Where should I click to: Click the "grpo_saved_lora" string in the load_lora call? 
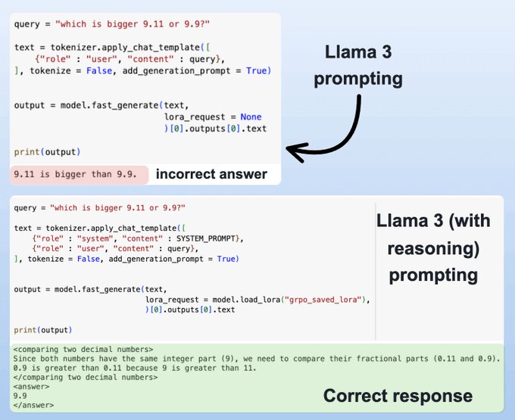click(323, 300)
